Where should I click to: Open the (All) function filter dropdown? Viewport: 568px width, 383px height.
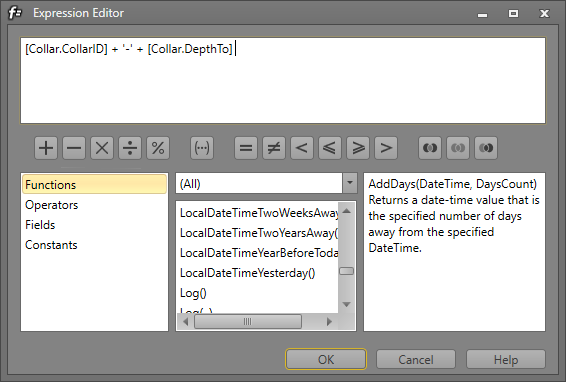click(350, 183)
